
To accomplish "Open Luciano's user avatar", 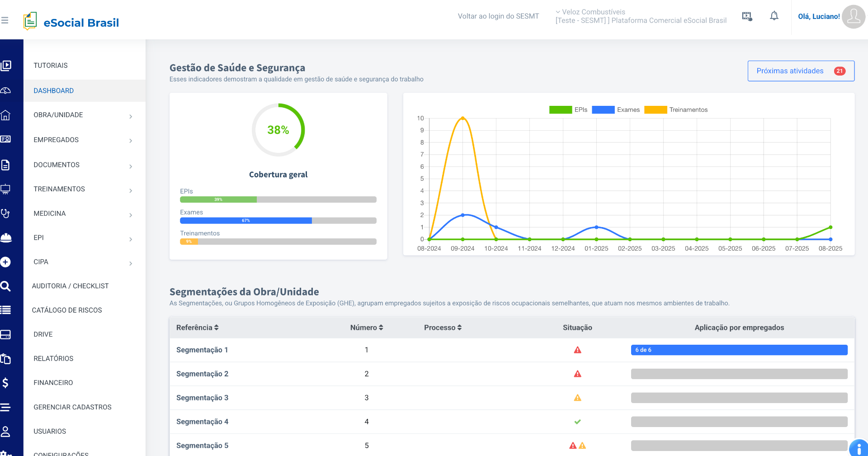I will click(853, 17).
